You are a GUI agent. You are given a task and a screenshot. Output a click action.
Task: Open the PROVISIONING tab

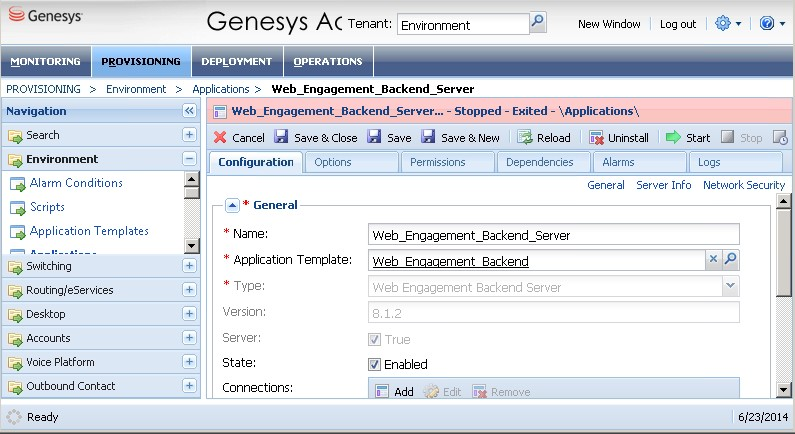click(x=141, y=61)
